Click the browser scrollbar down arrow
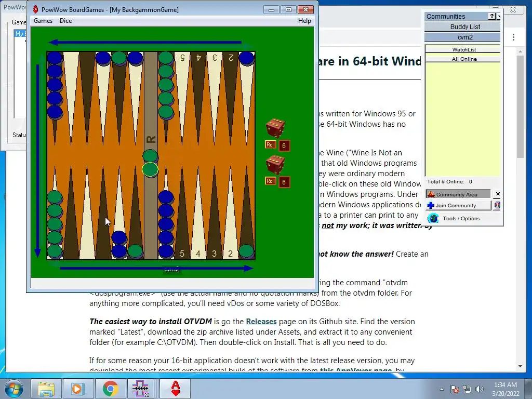Image resolution: width=532 pixels, height=399 pixels. pyautogui.click(x=521, y=366)
